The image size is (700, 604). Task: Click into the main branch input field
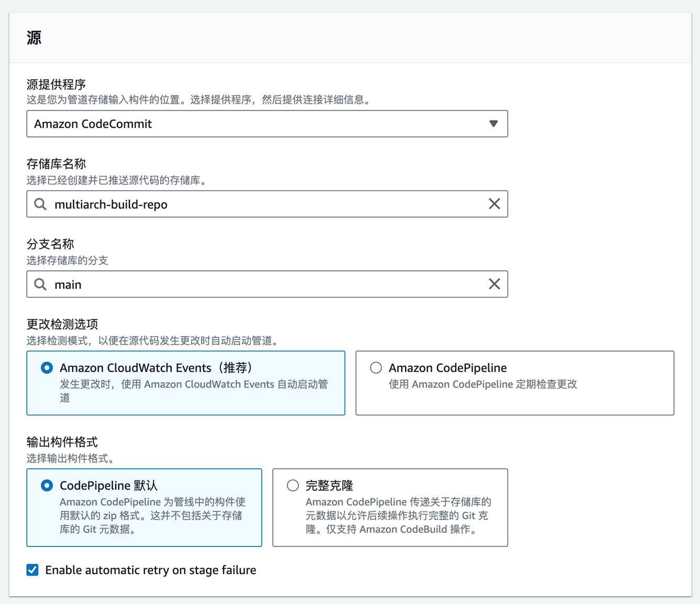pyautogui.click(x=267, y=284)
